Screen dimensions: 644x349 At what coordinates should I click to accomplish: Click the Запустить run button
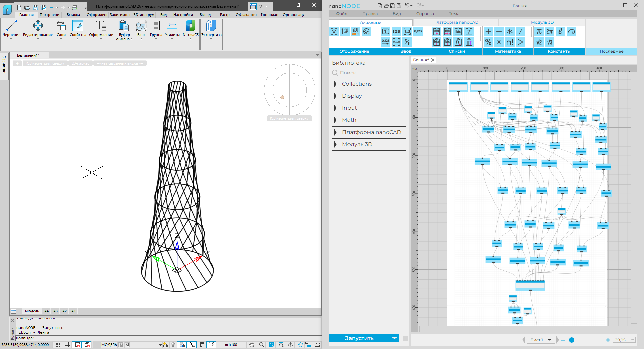[359, 338]
